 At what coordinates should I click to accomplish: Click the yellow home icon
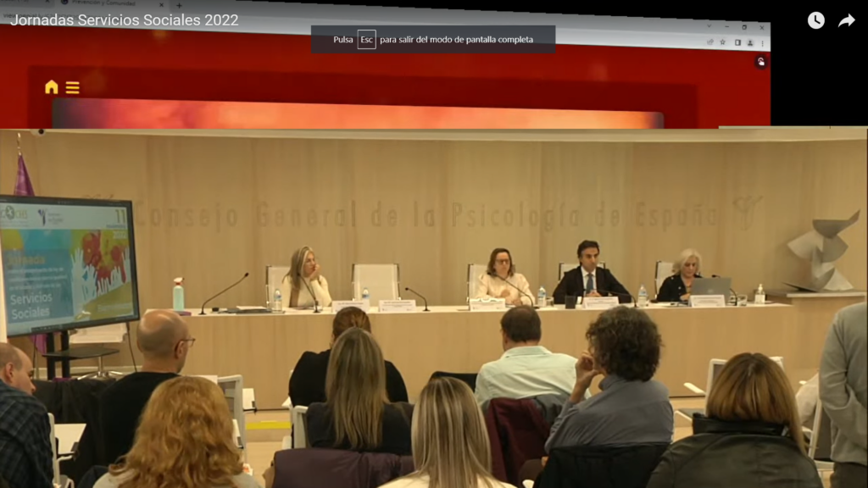tap(52, 87)
